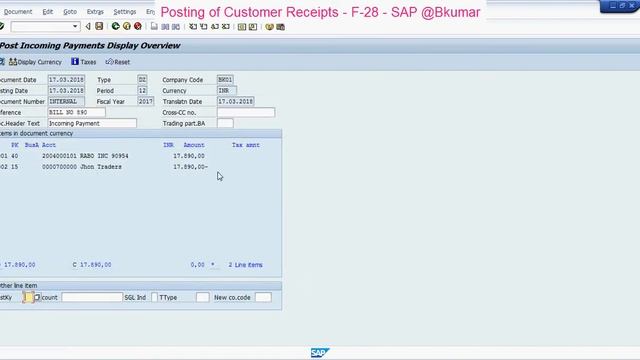
Task: Click the Document Number field INTERNAL
Action: pyautogui.click(x=66, y=101)
